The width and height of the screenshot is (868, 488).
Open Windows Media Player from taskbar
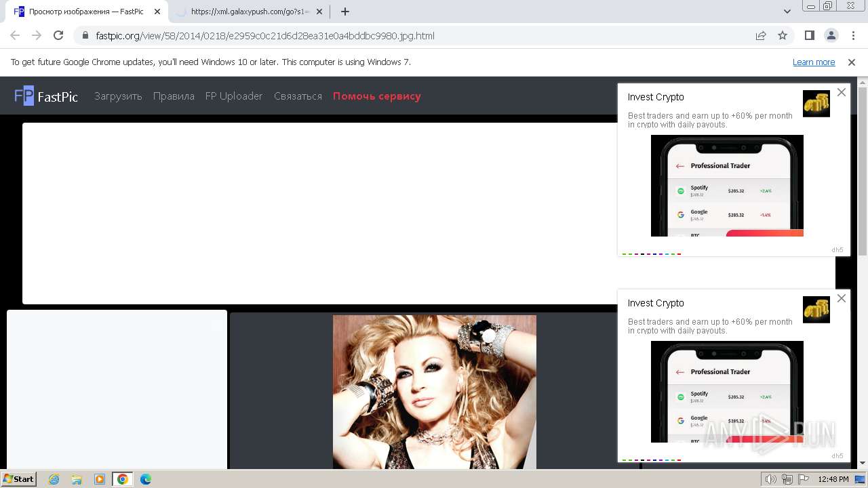[x=100, y=479]
